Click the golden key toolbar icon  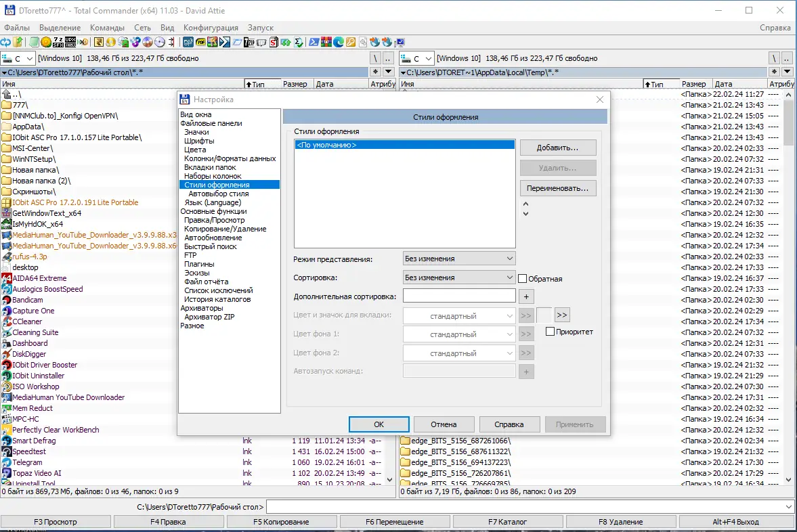tap(351, 42)
